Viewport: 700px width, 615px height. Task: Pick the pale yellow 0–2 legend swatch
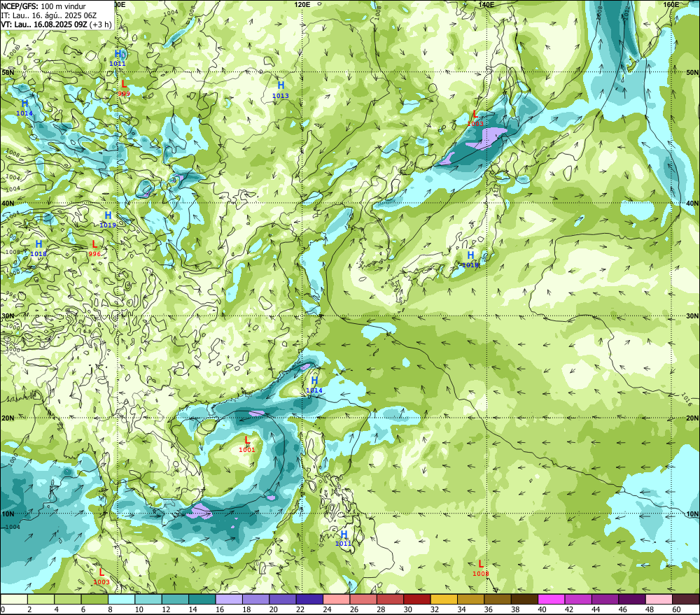[14, 599]
